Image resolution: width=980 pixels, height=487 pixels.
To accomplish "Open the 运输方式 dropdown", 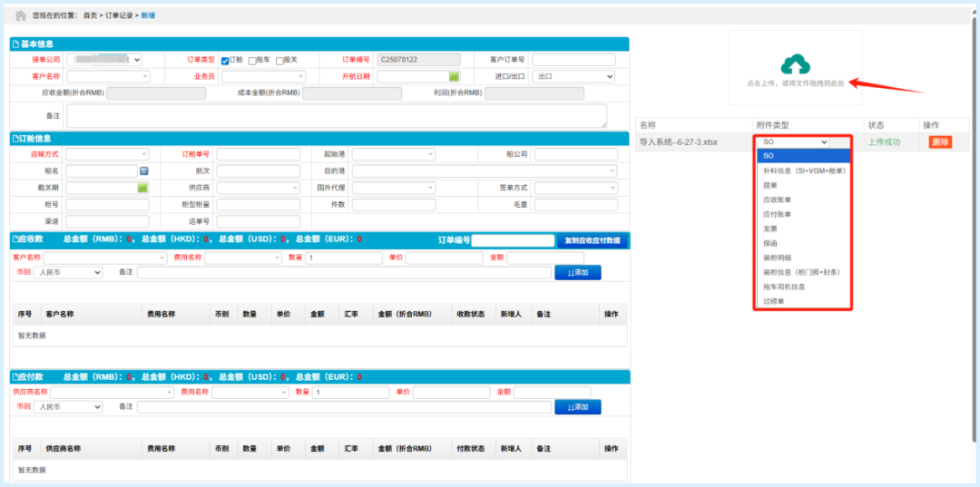I will [x=107, y=154].
